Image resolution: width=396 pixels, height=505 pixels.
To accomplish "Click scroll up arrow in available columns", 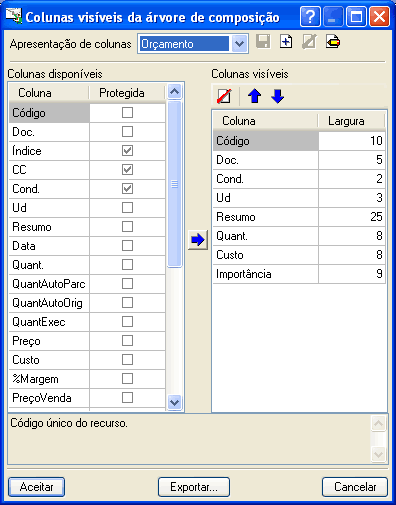I will tap(175, 91).
